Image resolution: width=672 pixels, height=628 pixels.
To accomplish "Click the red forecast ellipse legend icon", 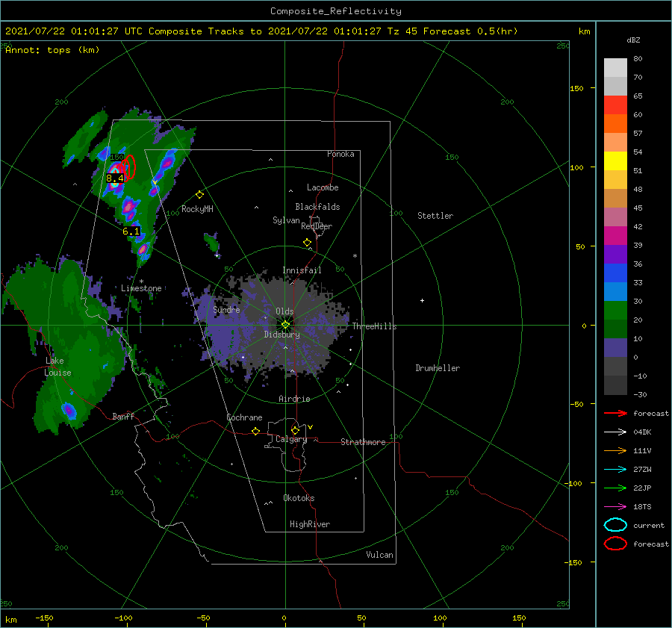I will pos(615,544).
